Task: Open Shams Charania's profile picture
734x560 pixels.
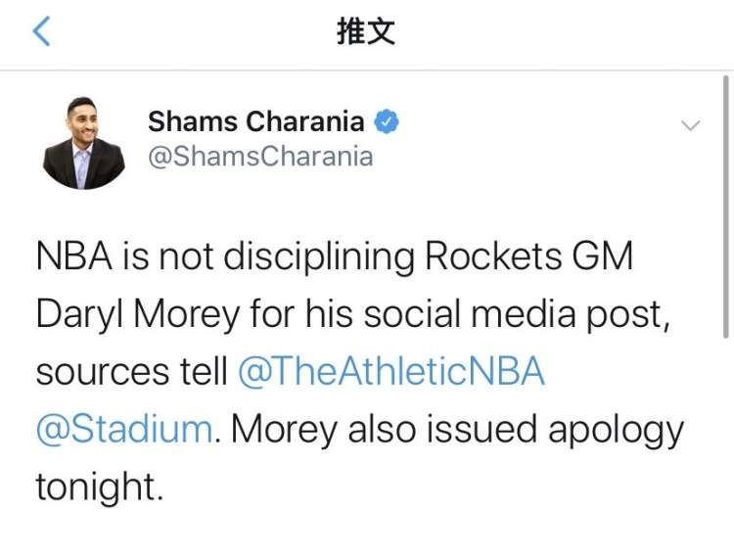Action: [84, 143]
